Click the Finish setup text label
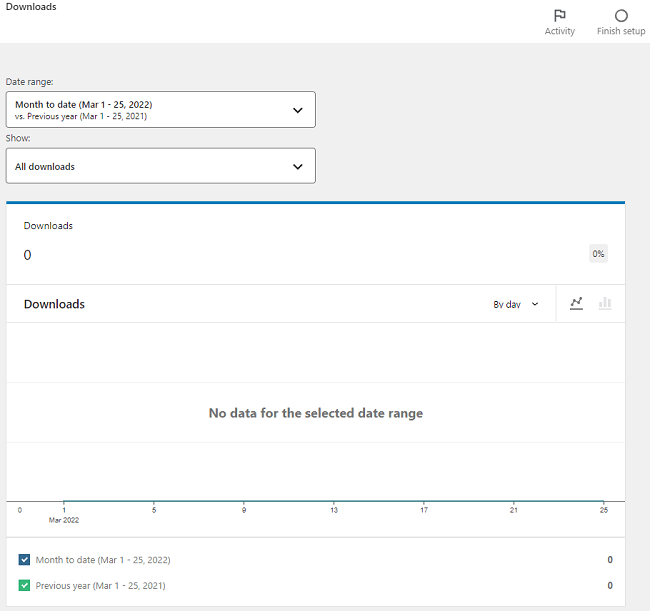Image resolution: width=650 pixels, height=611 pixels. click(x=621, y=31)
